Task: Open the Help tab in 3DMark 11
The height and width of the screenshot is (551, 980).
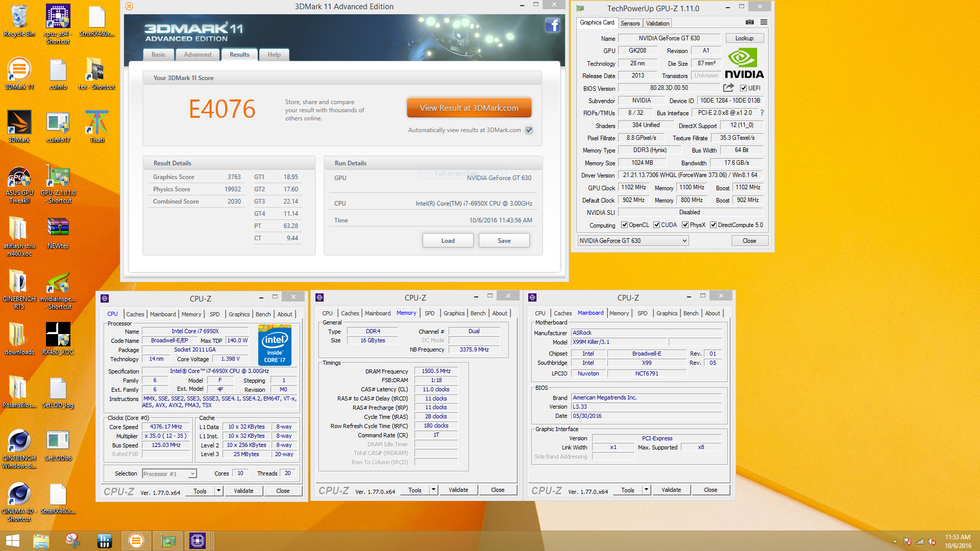Action: coord(274,55)
